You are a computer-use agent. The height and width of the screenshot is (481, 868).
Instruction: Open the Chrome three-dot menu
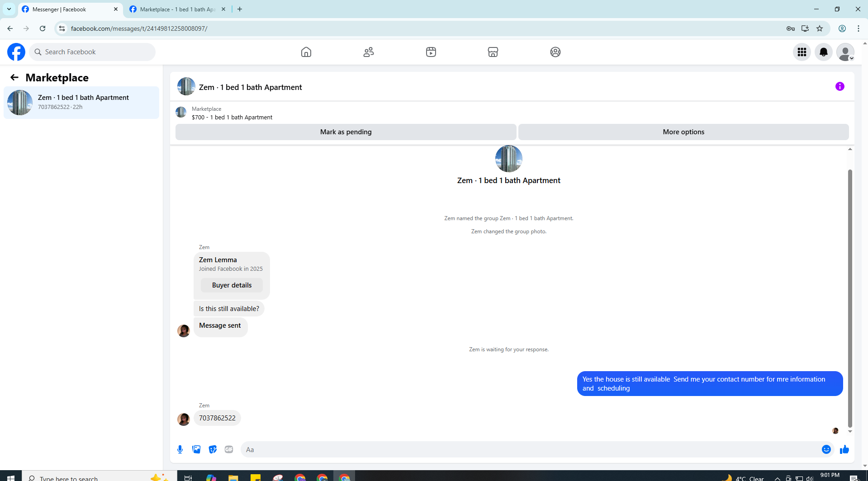click(x=859, y=28)
